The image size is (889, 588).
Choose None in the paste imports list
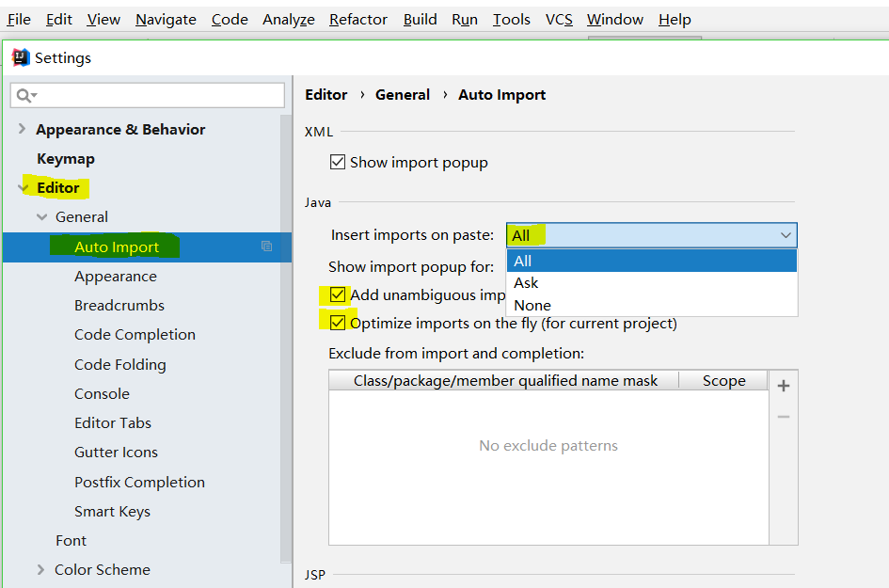[x=651, y=305]
